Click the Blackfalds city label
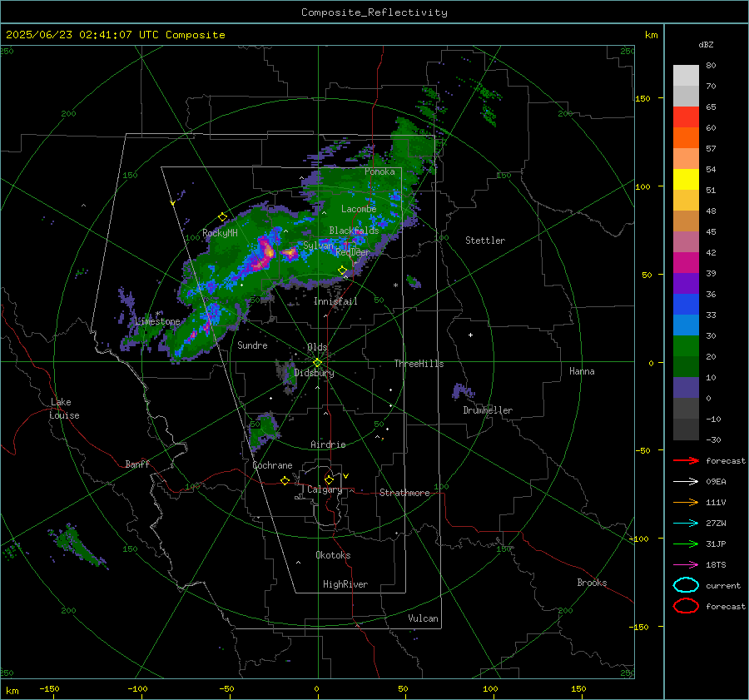This screenshot has height=700, width=749. point(354,231)
